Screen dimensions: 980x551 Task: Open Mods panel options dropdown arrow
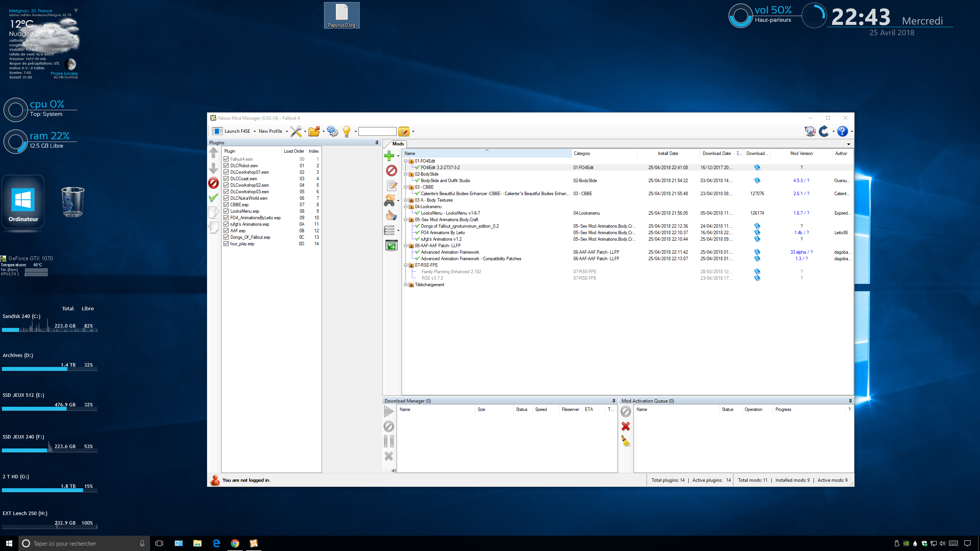(849, 144)
